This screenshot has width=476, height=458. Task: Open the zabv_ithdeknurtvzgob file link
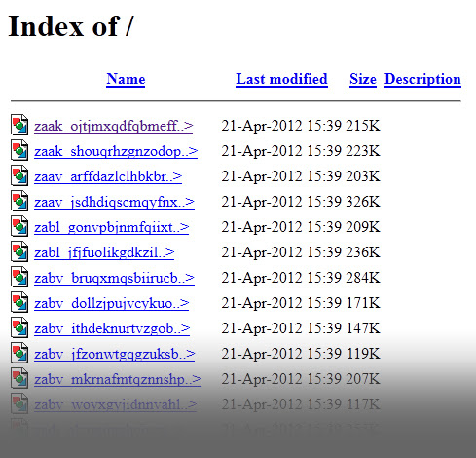pyautogui.click(x=112, y=328)
